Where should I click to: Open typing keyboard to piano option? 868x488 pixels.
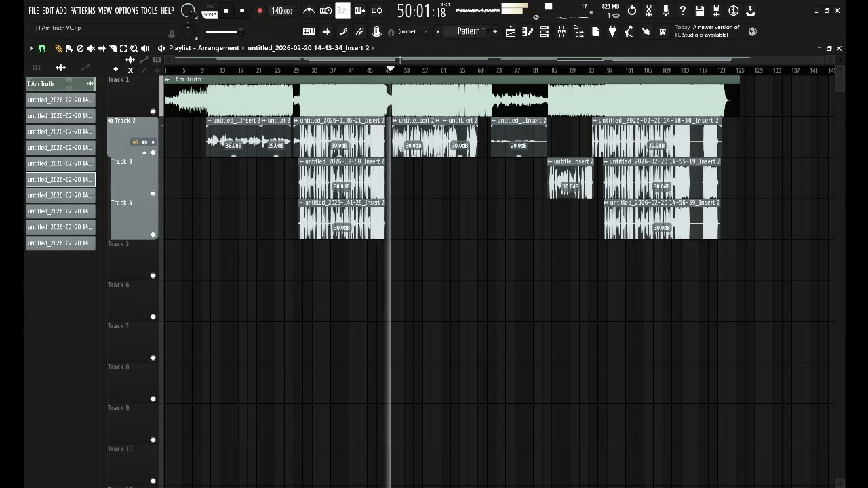[x=309, y=32]
